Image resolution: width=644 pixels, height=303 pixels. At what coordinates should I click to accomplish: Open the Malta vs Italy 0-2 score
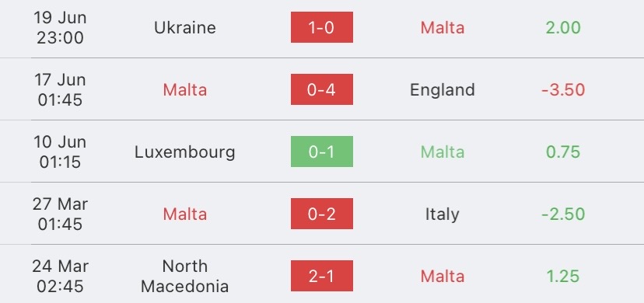321,214
